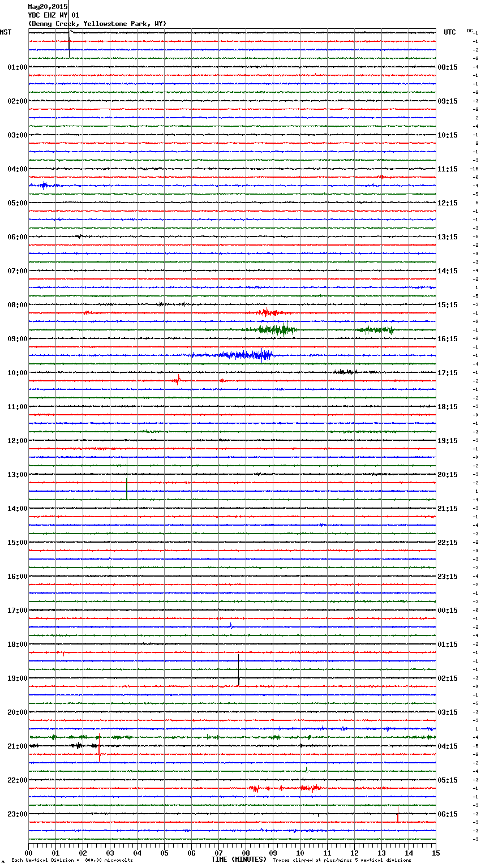Click the 04:15 UTC time label
The image size is (481, 868).
448,746
